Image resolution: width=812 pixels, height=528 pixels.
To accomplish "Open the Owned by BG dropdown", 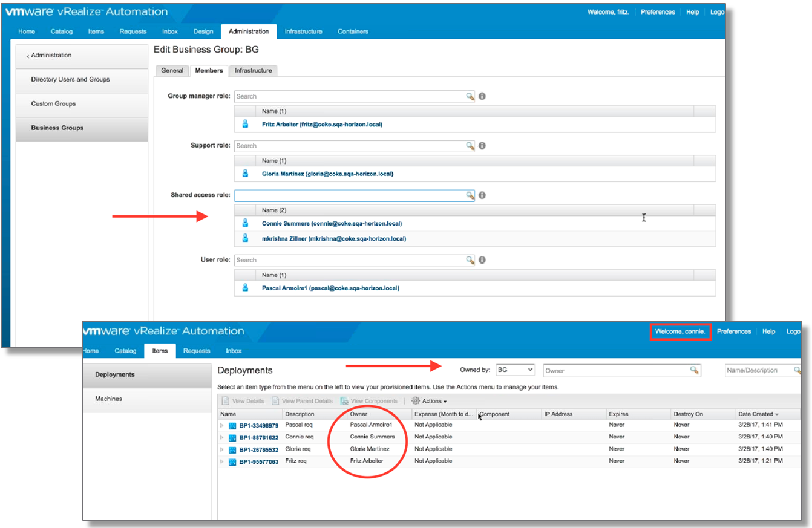I will (514, 370).
